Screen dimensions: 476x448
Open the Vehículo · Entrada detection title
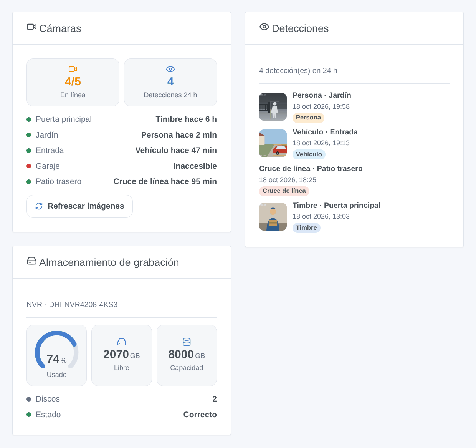tap(325, 132)
